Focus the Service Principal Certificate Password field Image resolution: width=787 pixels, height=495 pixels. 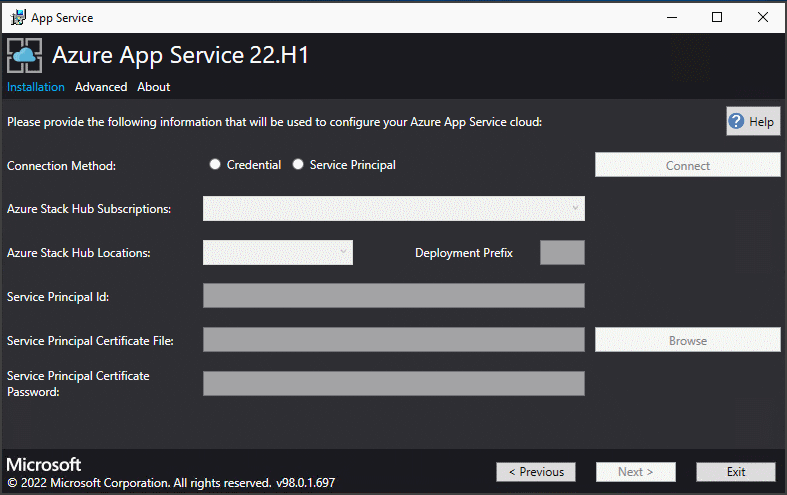click(393, 384)
